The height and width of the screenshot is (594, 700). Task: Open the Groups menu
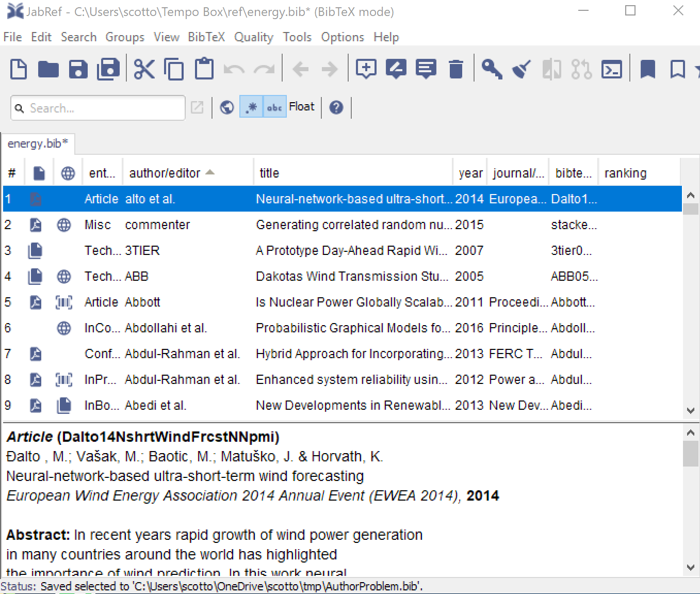click(x=125, y=37)
